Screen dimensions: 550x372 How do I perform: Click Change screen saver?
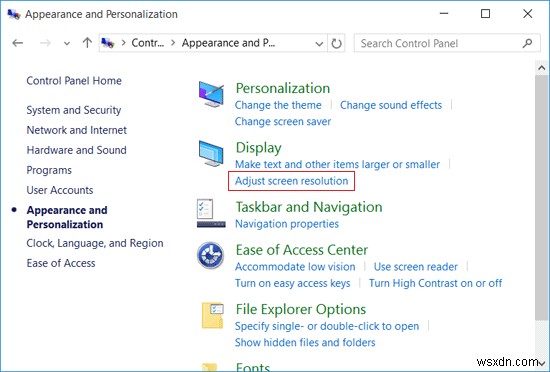pos(283,122)
